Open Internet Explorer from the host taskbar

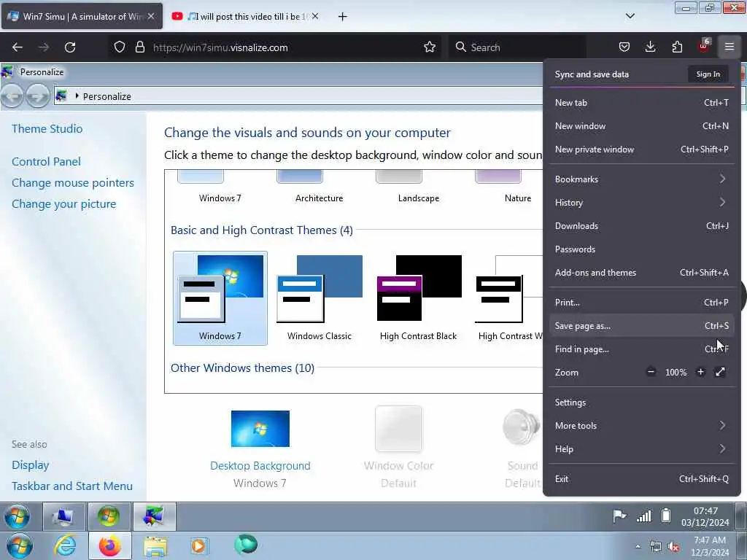tap(65, 545)
